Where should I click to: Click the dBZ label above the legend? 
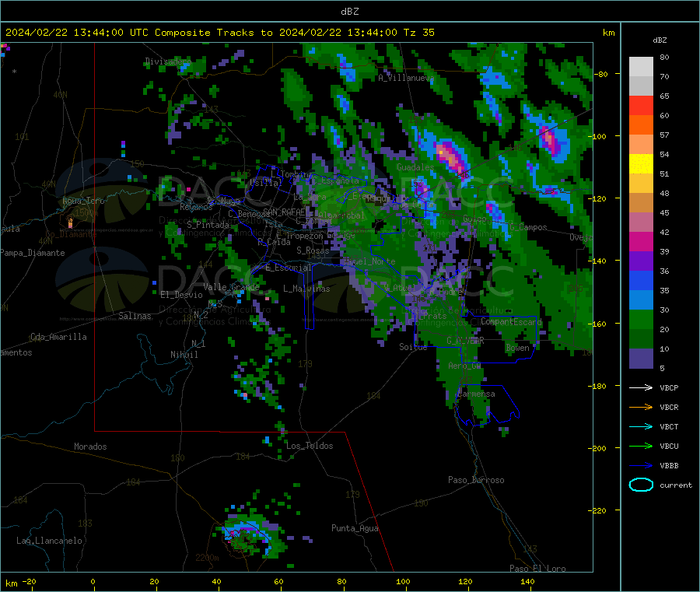(660, 40)
